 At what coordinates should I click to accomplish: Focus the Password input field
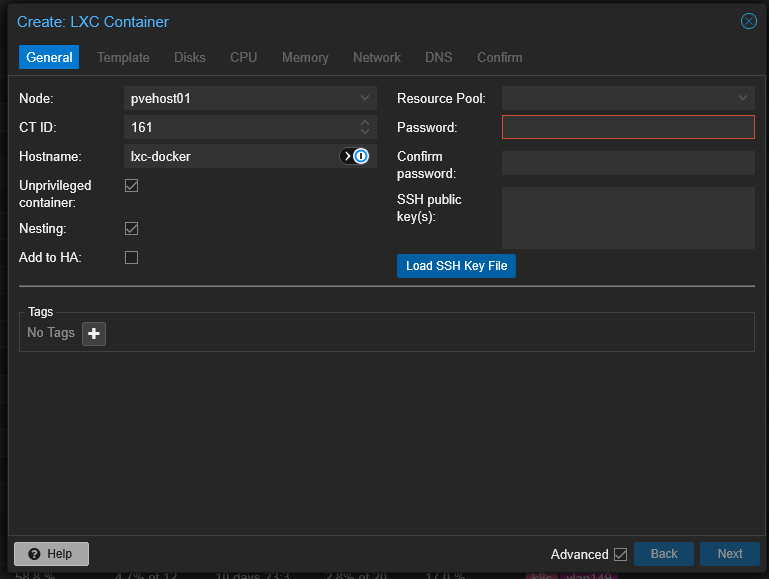(x=628, y=127)
